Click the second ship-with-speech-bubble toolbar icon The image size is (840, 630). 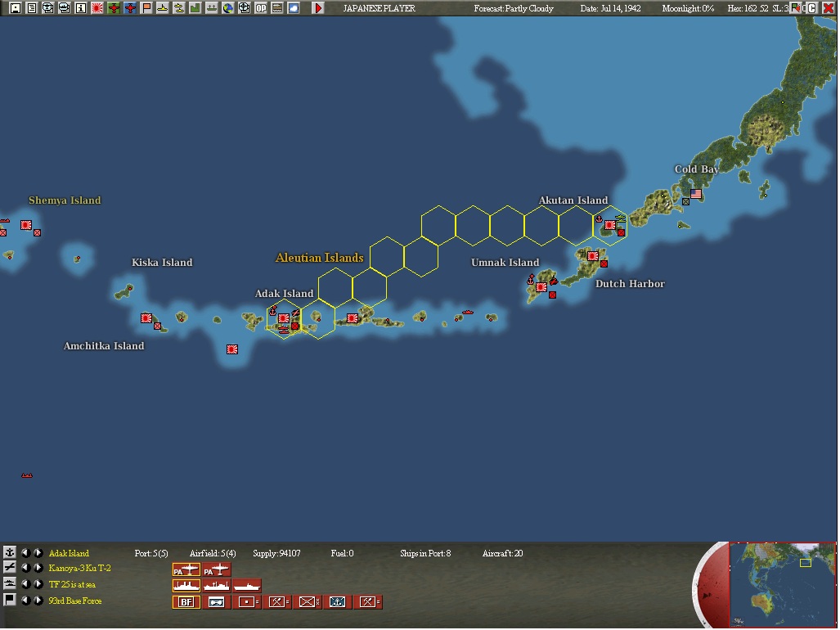pyautogui.click(x=65, y=8)
